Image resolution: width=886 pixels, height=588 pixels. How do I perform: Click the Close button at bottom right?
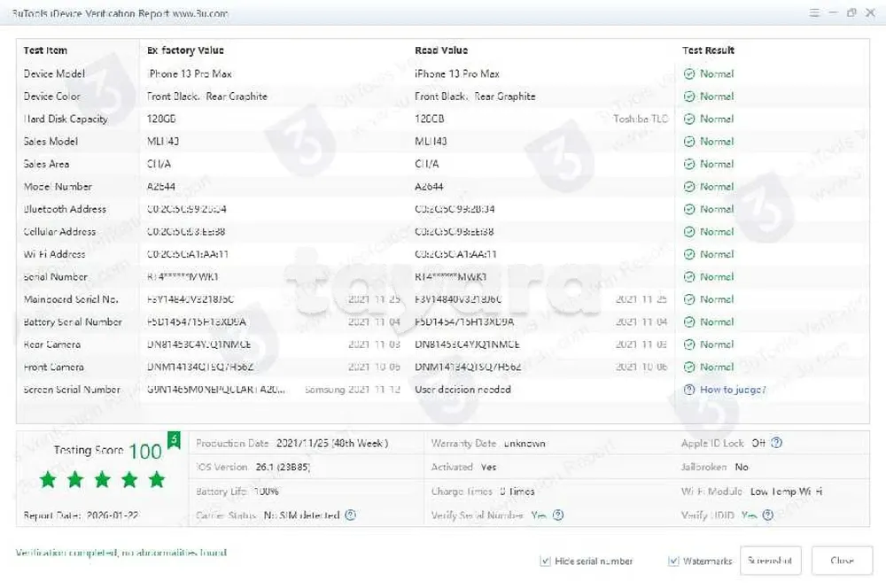click(842, 561)
